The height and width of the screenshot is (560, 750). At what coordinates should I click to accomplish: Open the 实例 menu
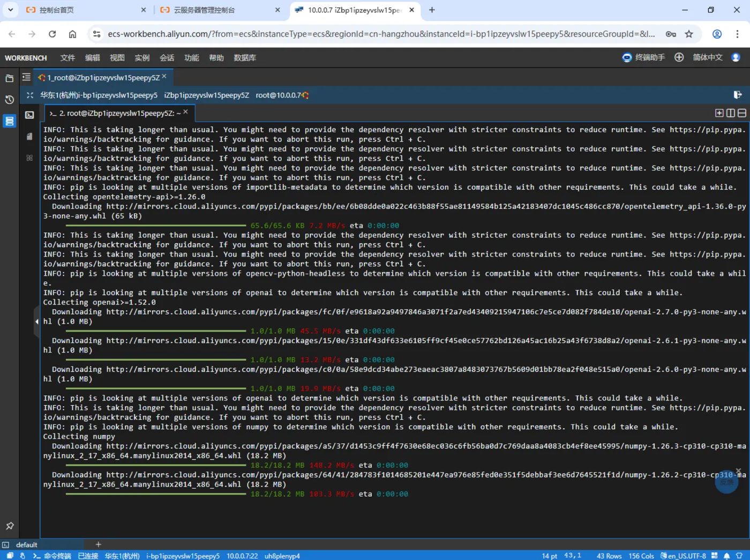click(x=142, y=58)
